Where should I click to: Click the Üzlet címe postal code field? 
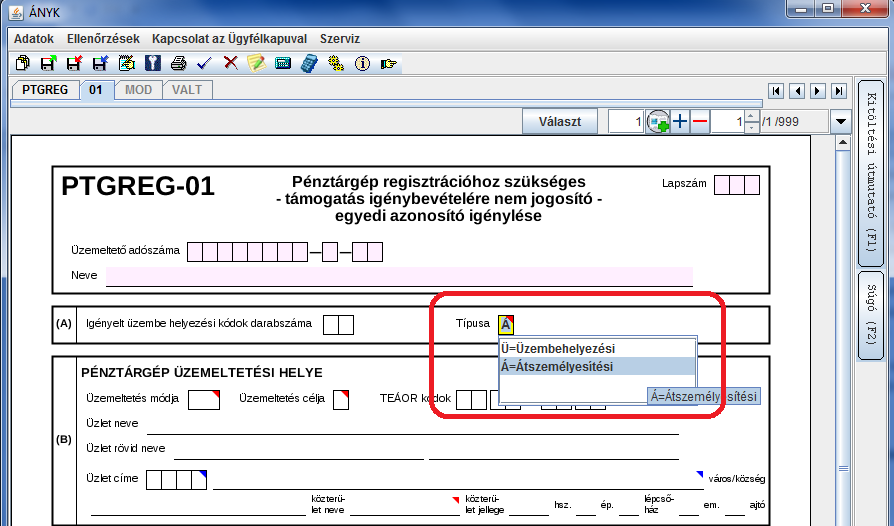pyautogui.click(x=176, y=479)
